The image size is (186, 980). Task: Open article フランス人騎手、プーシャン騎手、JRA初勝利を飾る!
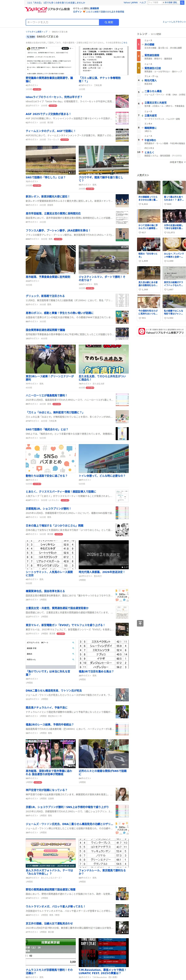pyautogui.click(x=58, y=230)
